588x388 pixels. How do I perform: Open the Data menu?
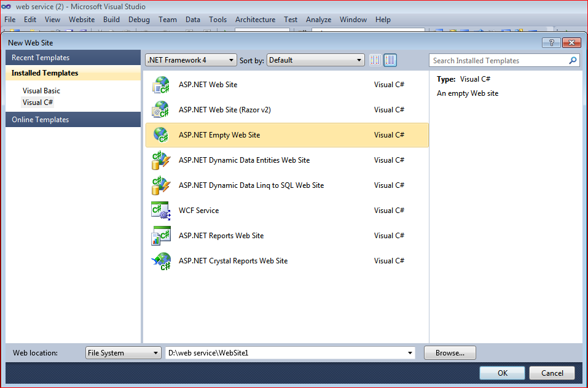tap(193, 20)
